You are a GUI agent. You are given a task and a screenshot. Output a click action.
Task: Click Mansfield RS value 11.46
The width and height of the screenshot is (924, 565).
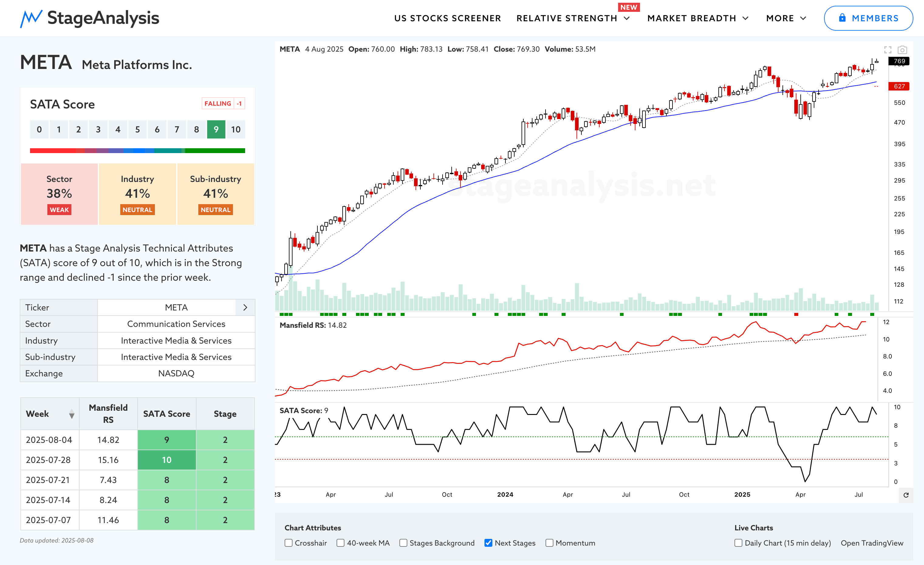pos(108,520)
